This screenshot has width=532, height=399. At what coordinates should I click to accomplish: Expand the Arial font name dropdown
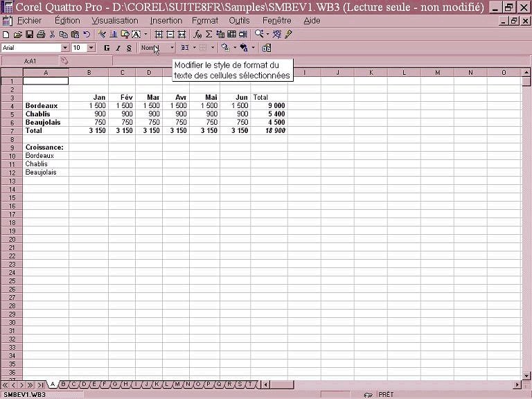coord(65,48)
